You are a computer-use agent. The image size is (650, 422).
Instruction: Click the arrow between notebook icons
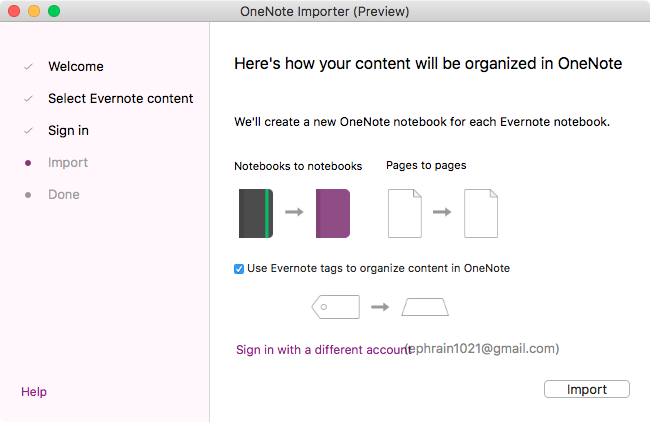(x=294, y=212)
